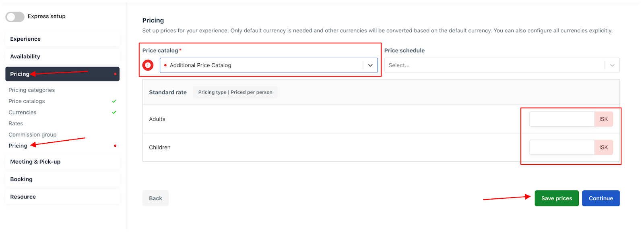
Task: Toggle the Express setup switch
Action: click(15, 17)
